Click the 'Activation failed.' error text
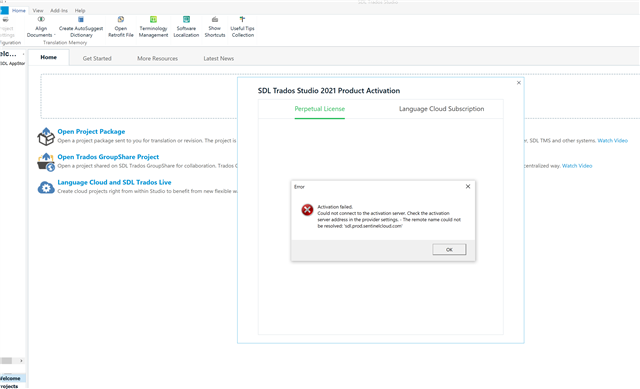Viewport: 640px width, 389px height. [x=335, y=207]
